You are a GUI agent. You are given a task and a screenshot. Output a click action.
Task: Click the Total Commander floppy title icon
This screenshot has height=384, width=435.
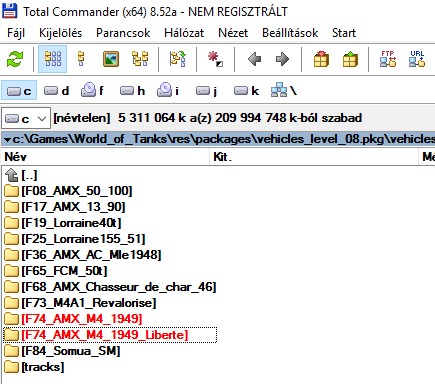click(9, 10)
